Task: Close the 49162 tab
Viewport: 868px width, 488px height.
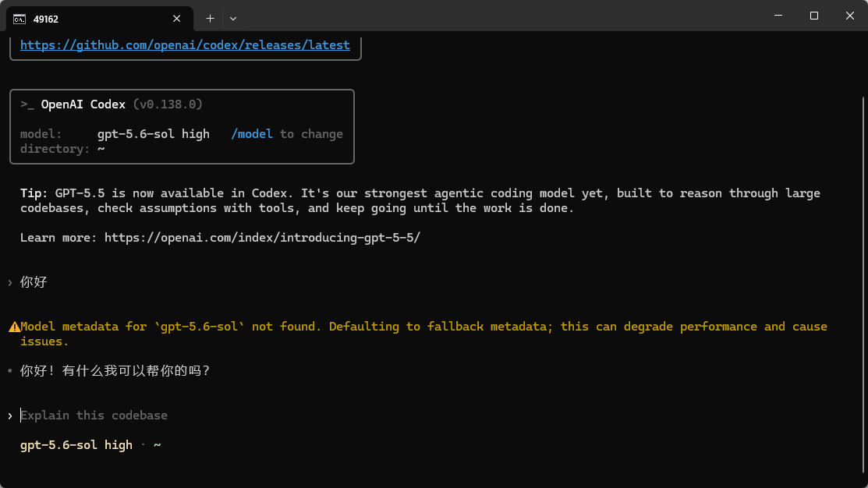Action: [176, 19]
